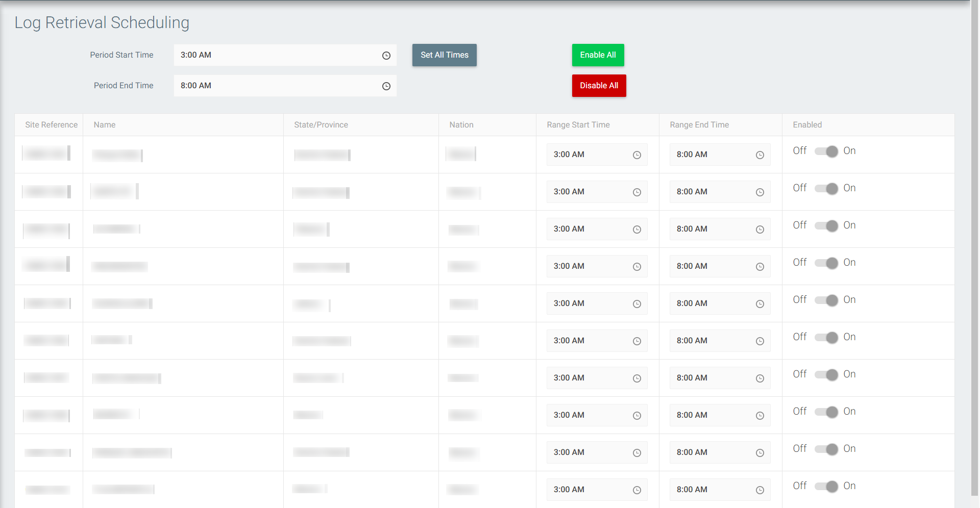The image size is (980, 508).
Task: Click clock icon in Period Start Time field
Action: [x=386, y=56]
